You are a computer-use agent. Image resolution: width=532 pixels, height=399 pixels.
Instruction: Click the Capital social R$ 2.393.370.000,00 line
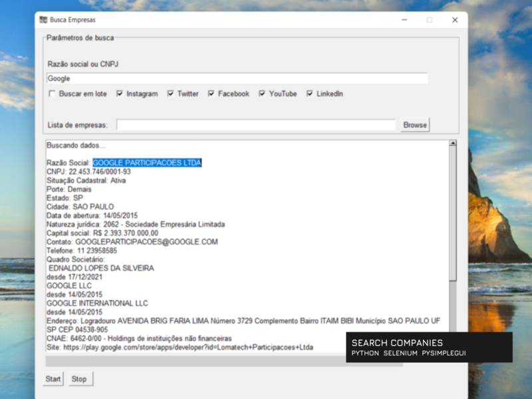click(x=102, y=233)
